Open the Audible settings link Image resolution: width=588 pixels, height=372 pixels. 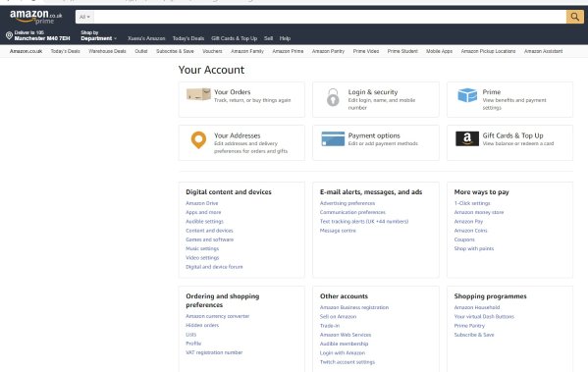(x=204, y=221)
